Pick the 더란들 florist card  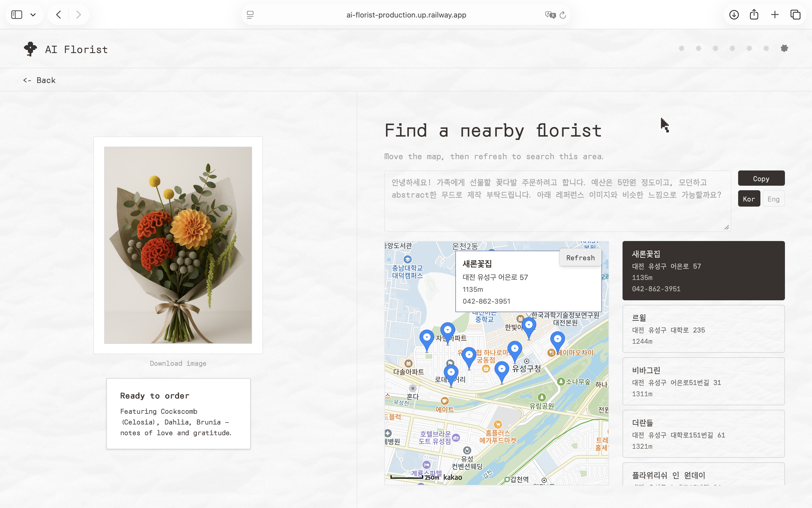703,433
